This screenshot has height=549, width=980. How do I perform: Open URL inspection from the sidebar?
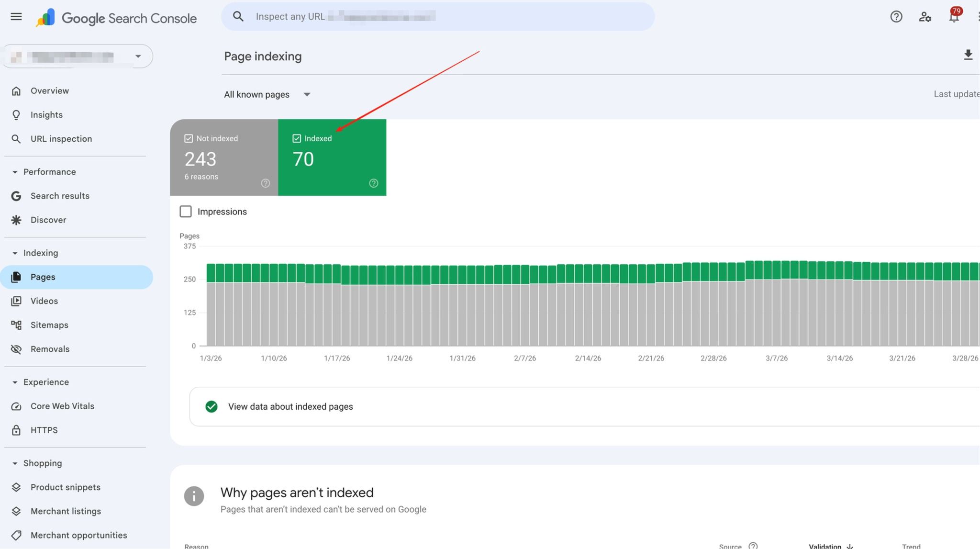point(61,139)
